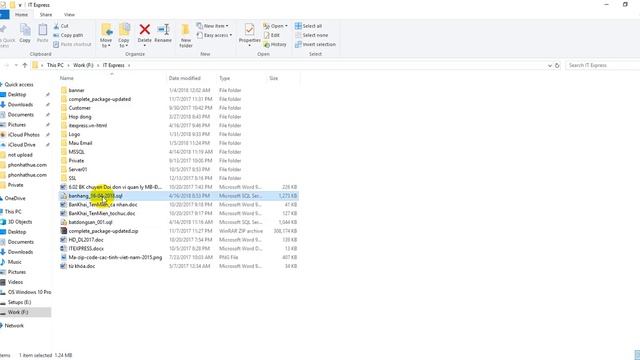640x360 pixels.
Task: Click the Search IT Express field
Action: (x=602, y=65)
